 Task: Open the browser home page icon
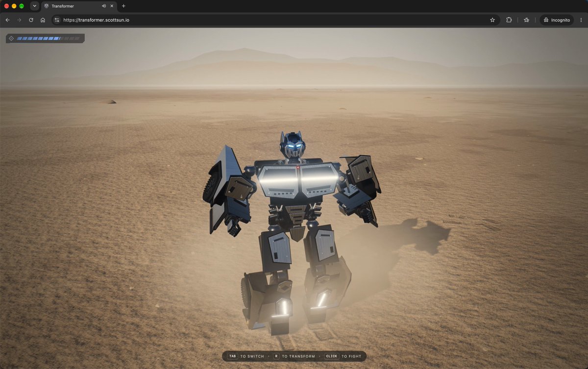point(43,20)
